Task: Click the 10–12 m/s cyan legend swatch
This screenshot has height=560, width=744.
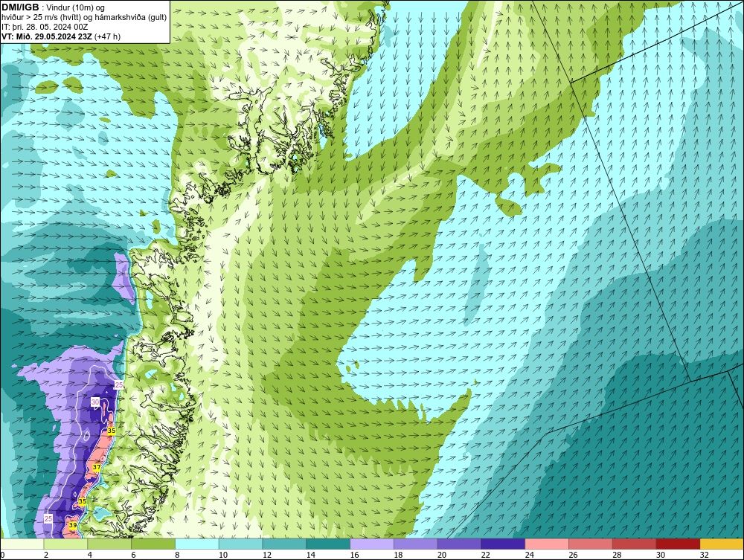Action: [240, 544]
